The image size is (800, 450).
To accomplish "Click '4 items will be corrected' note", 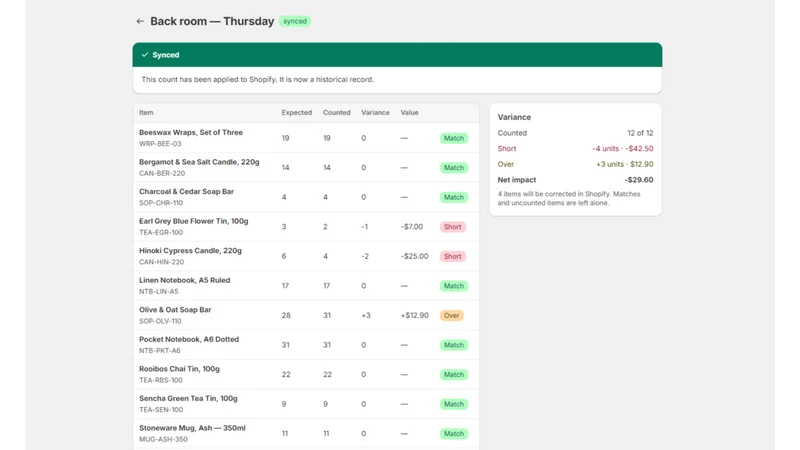I will pyautogui.click(x=569, y=198).
